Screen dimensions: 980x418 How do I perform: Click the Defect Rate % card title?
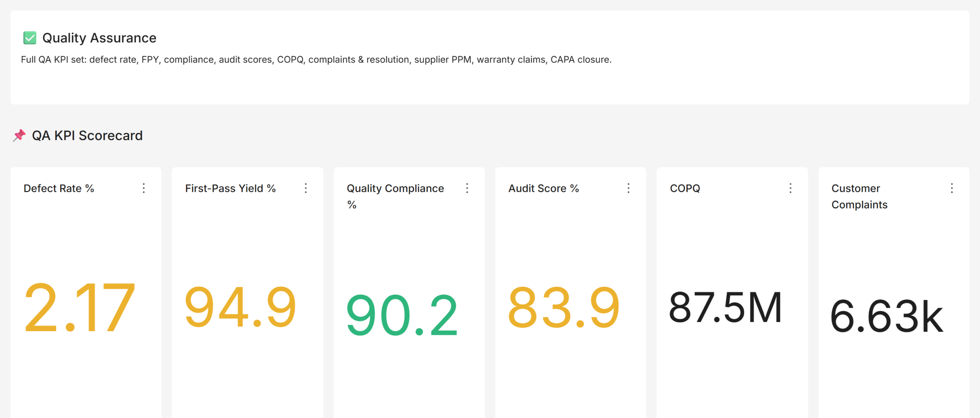coord(59,188)
